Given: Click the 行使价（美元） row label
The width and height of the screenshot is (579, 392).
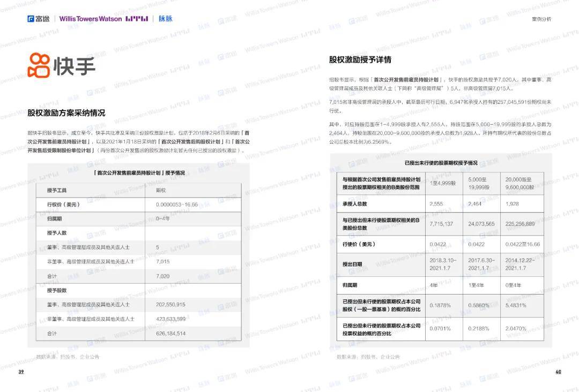Looking at the screenshot, I should tap(359, 244).
